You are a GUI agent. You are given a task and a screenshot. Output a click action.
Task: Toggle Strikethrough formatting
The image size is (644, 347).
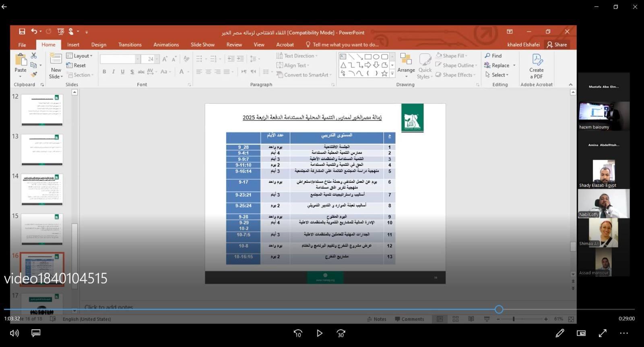coord(141,72)
